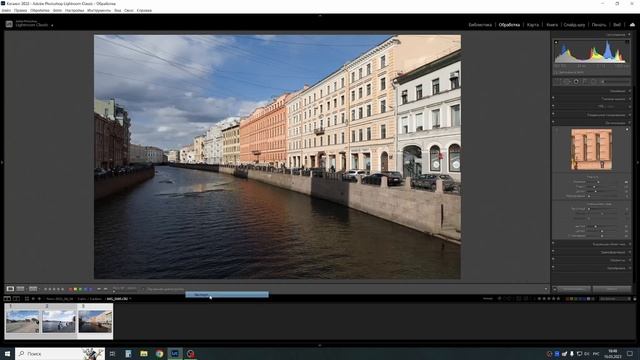This screenshot has height=360, width=640.
Task: Toggle HSL panel on/off switch
Action: 553,106
